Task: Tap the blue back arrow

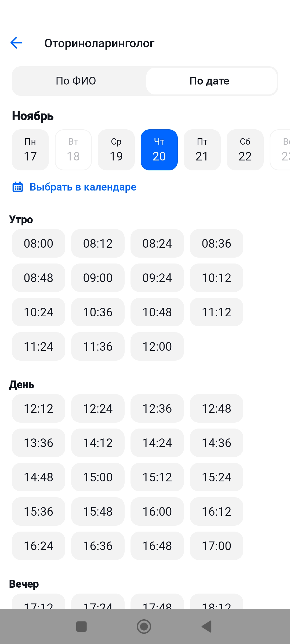Action: [x=16, y=43]
